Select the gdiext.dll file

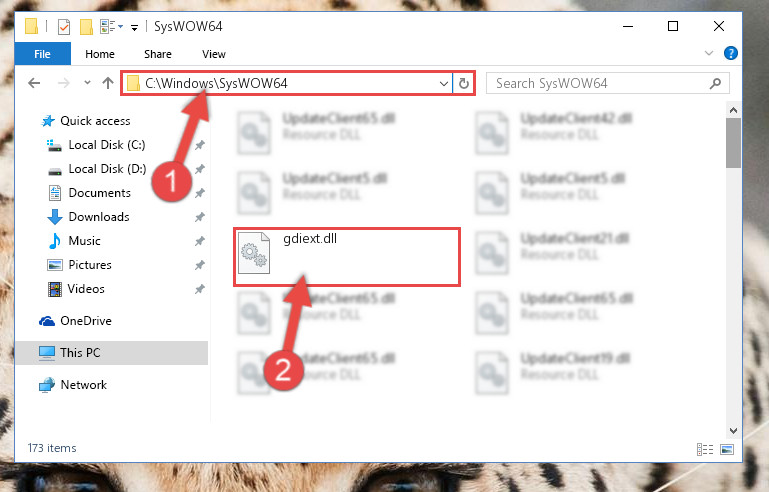pyautogui.click(x=347, y=257)
